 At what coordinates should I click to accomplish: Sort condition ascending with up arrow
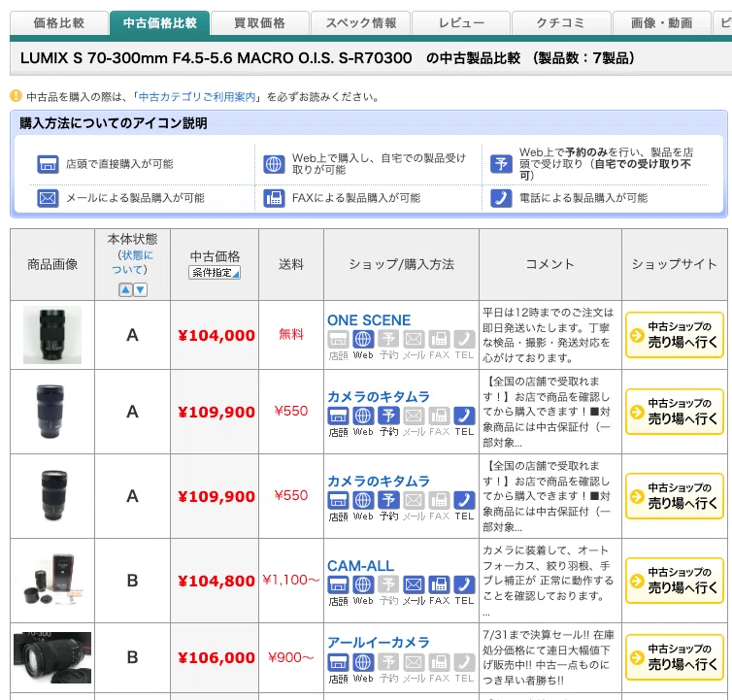point(125,290)
